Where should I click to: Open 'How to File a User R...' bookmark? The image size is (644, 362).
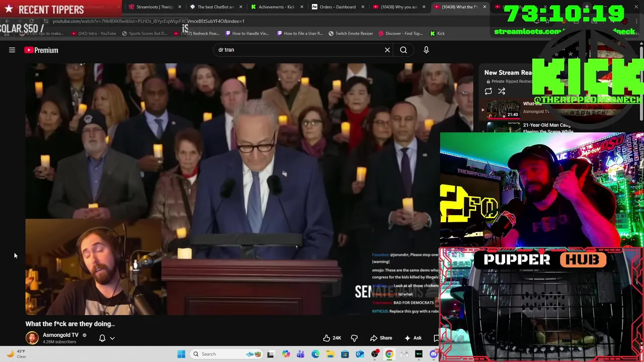[299, 33]
